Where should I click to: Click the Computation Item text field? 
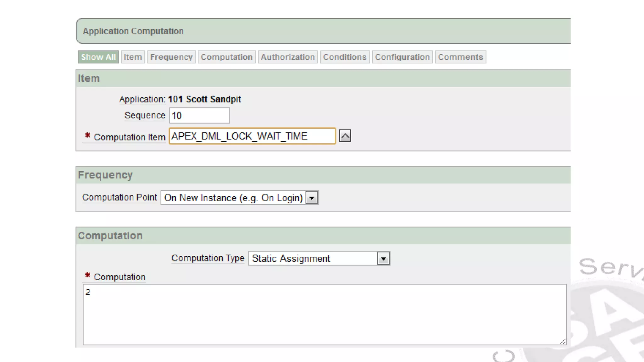[252, 136]
